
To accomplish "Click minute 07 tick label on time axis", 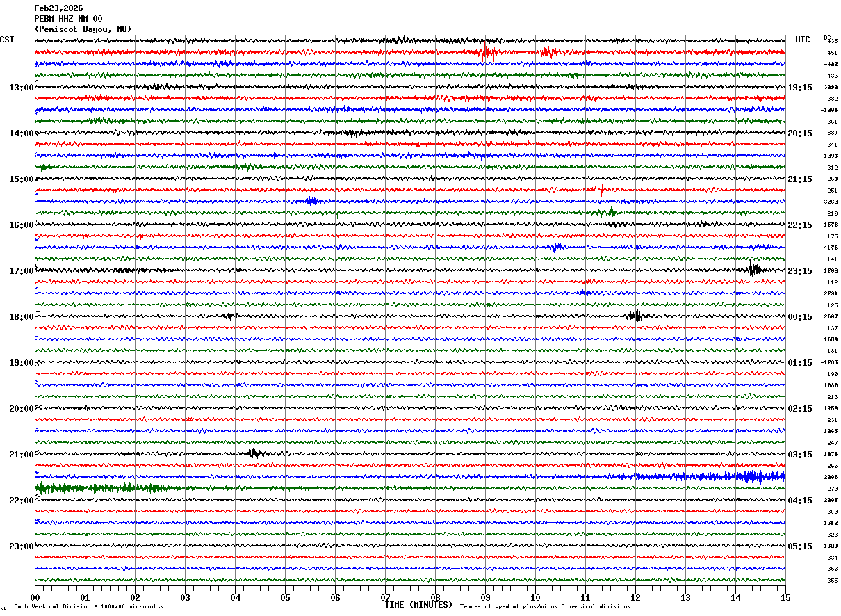I will pyautogui.click(x=385, y=597).
